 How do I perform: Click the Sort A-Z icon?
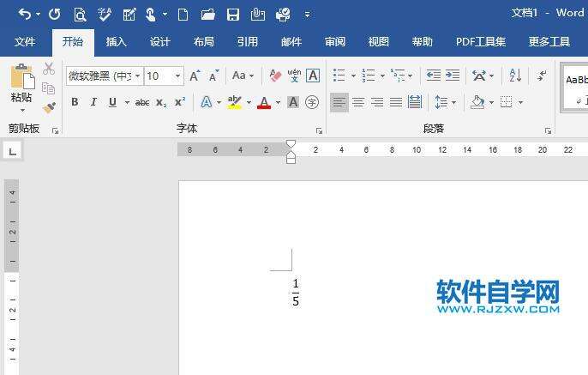tap(515, 76)
